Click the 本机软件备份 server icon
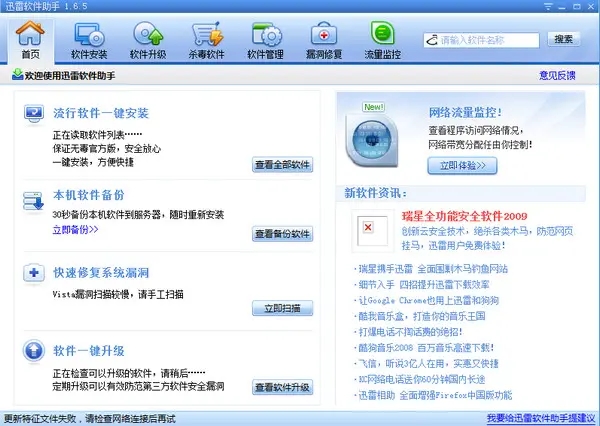The width and height of the screenshot is (600, 426). (34, 201)
